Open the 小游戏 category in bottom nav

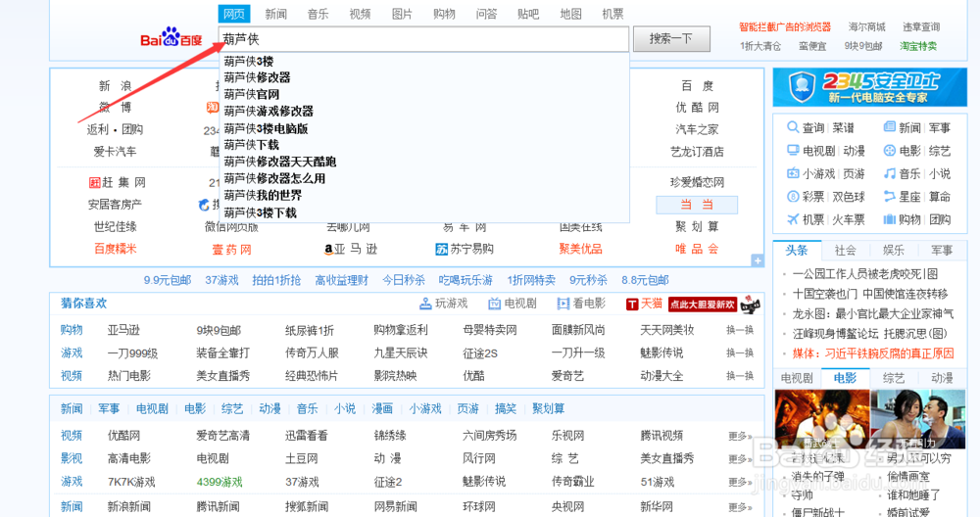pyautogui.click(x=425, y=409)
